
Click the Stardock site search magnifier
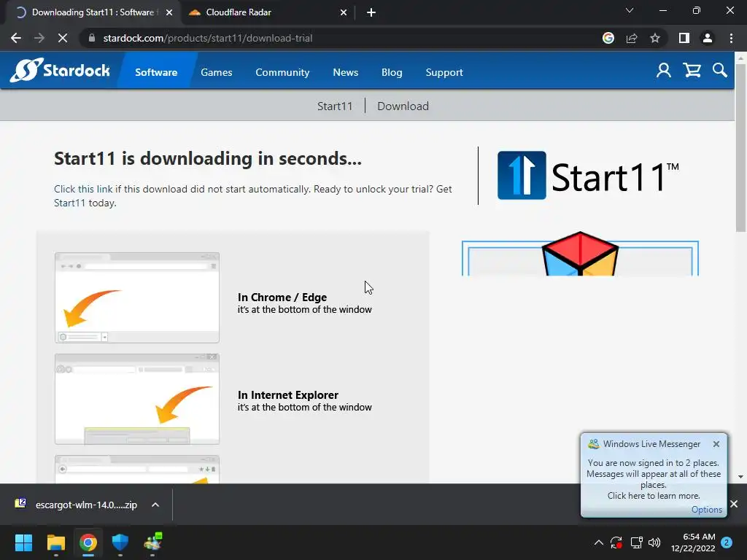720,71
